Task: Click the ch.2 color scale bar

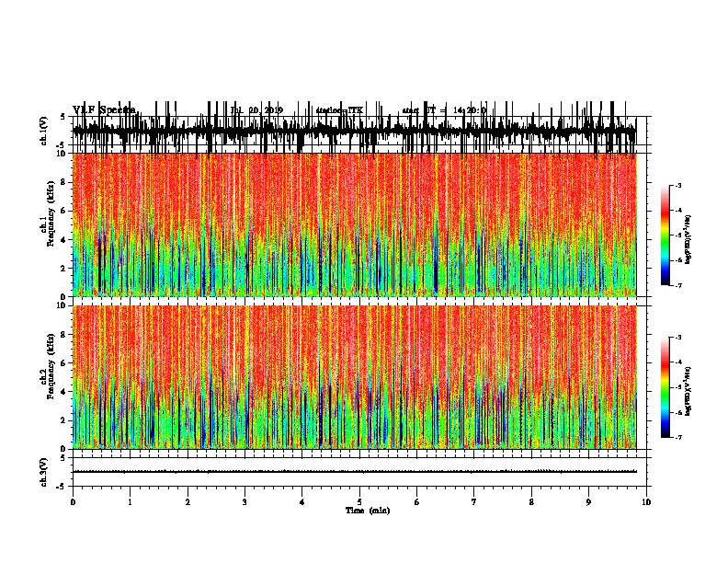Action: [x=665, y=387]
